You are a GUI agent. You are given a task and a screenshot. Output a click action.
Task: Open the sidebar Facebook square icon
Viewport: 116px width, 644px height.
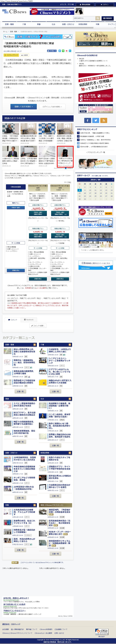[x=87, y=120]
